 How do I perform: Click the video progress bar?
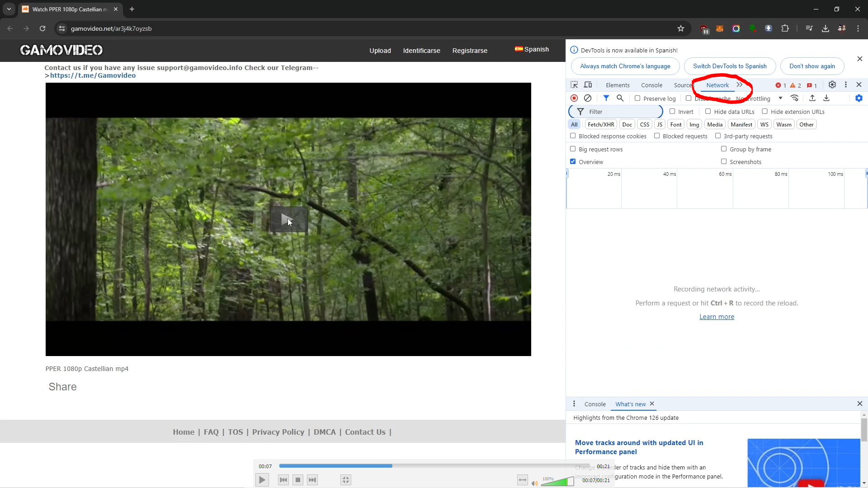point(434,466)
